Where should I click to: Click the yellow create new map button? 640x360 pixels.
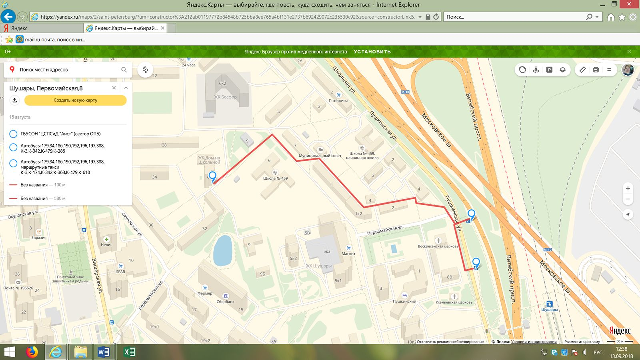coord(76,100)
